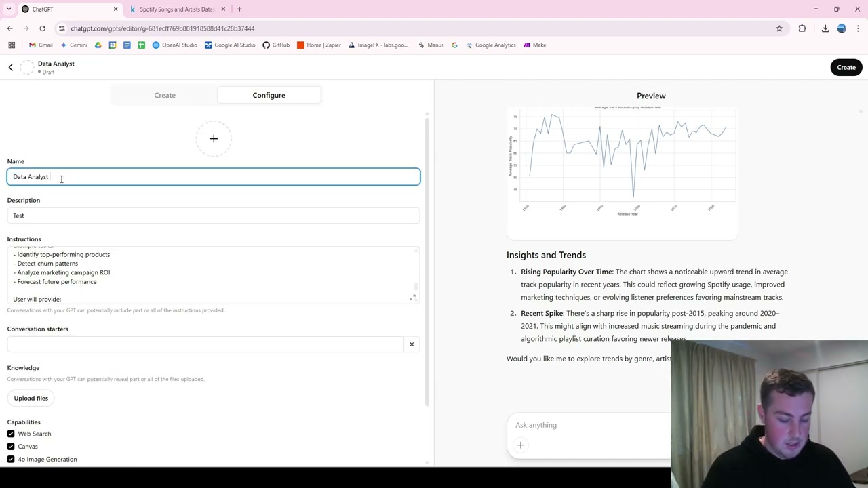Add a profile image using the plus circle
The height and width of the screenshot is (488, 868).
click(x=214, y=138)
